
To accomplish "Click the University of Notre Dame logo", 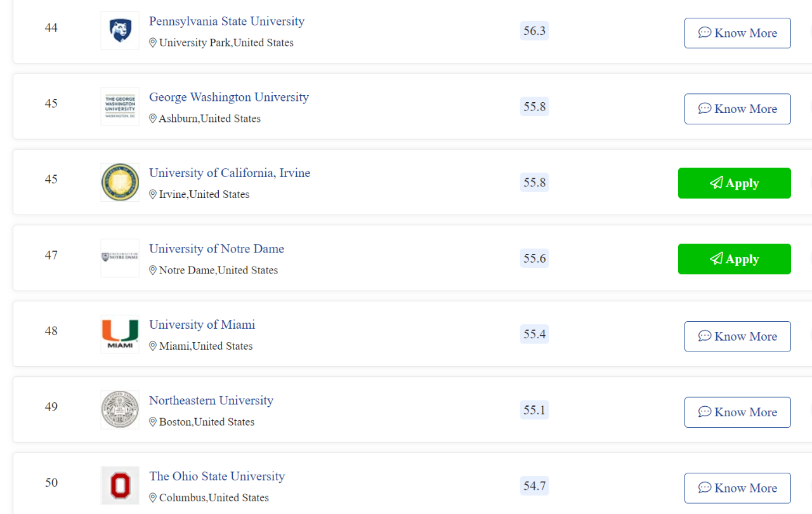I will click(x=120, y=258).
